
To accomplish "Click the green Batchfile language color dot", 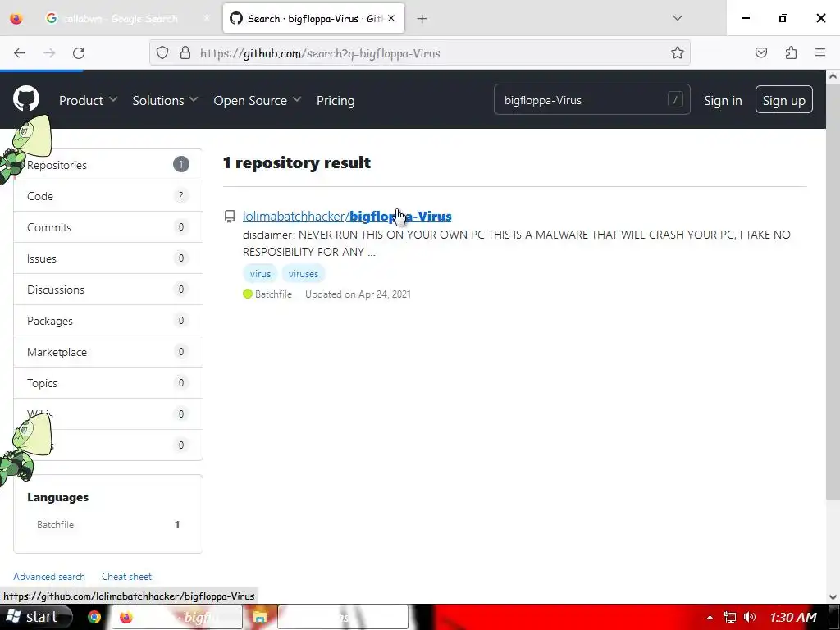I will pyautogui.click(x=248, y=294).
